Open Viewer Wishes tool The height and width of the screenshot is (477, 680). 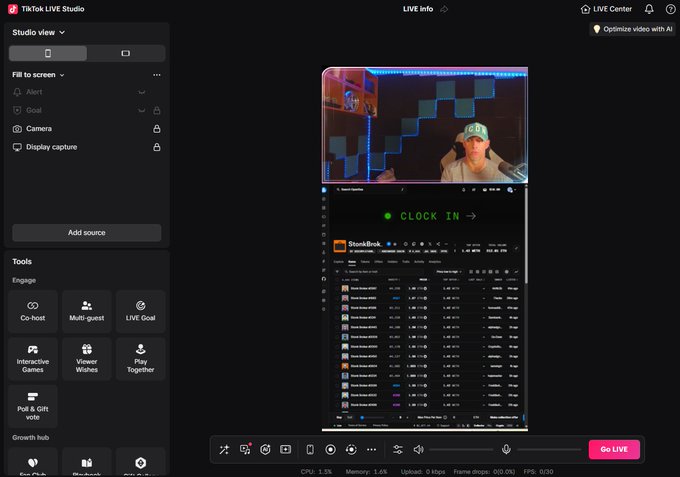[x=87, y=359]
